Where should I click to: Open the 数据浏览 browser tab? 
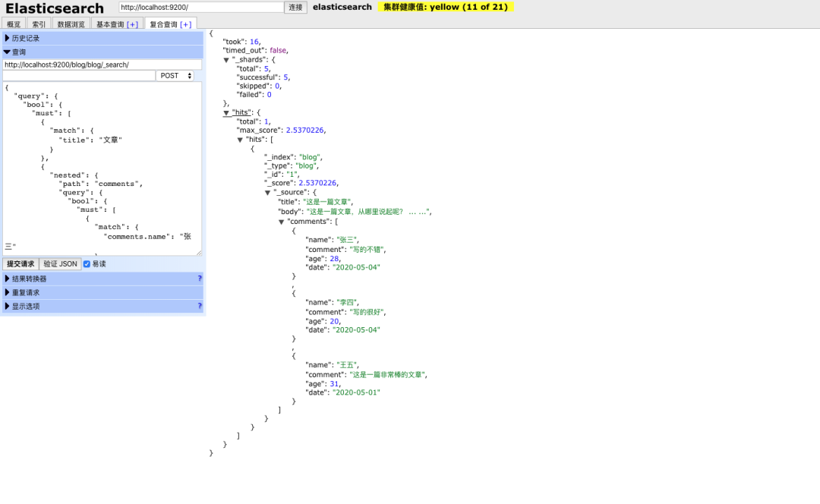[71, 24]
